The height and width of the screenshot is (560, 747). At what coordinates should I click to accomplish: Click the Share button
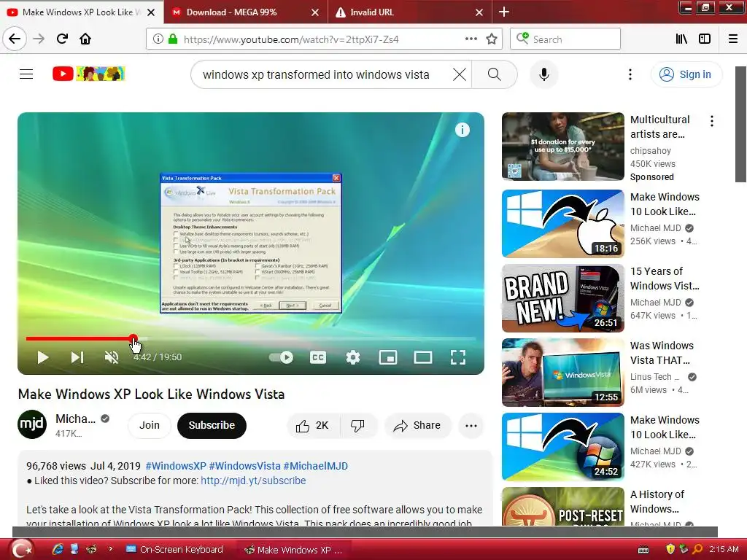coord(417,426)
